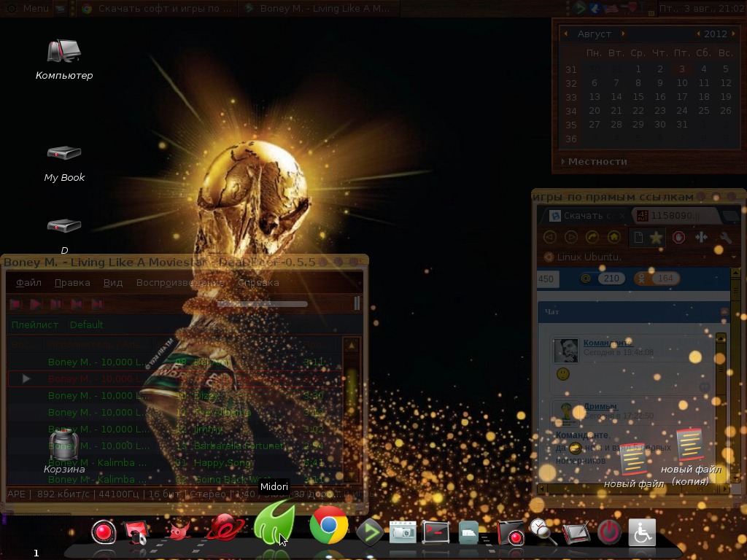The width and height of the screenshot is (747, 560).
Task: Open the red monitor with disc dock icon
Action: (136, 532)
